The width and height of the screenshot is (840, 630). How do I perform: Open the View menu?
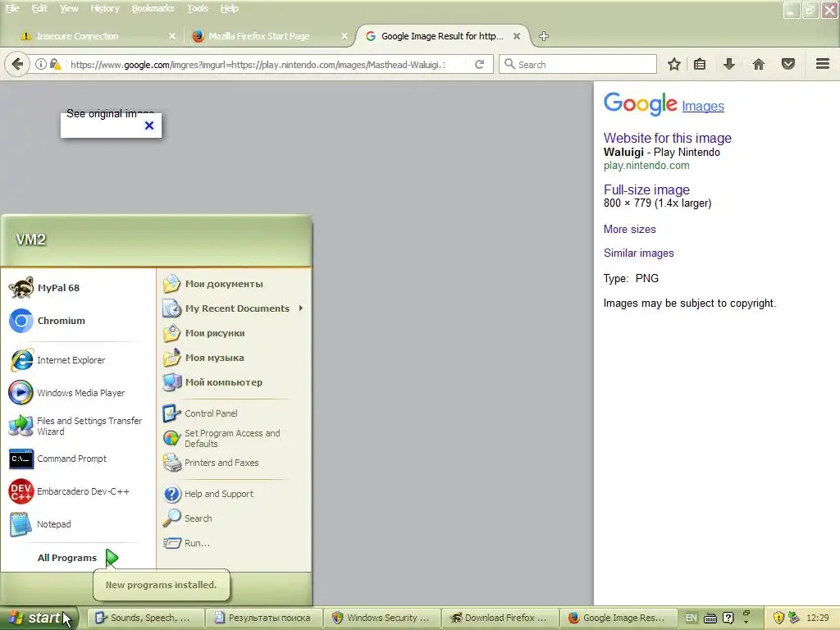pos(69,8)
